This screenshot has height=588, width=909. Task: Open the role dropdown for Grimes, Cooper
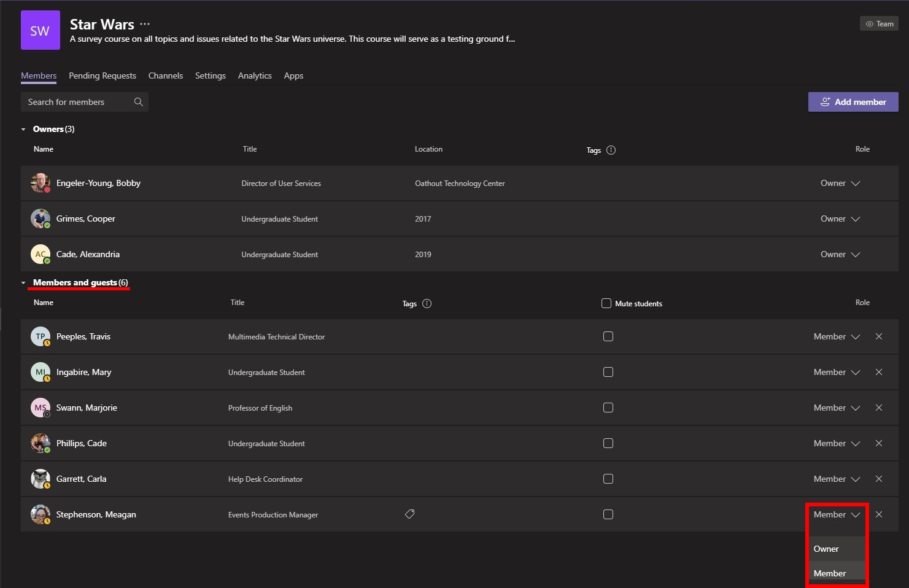[x=840, y=219]
